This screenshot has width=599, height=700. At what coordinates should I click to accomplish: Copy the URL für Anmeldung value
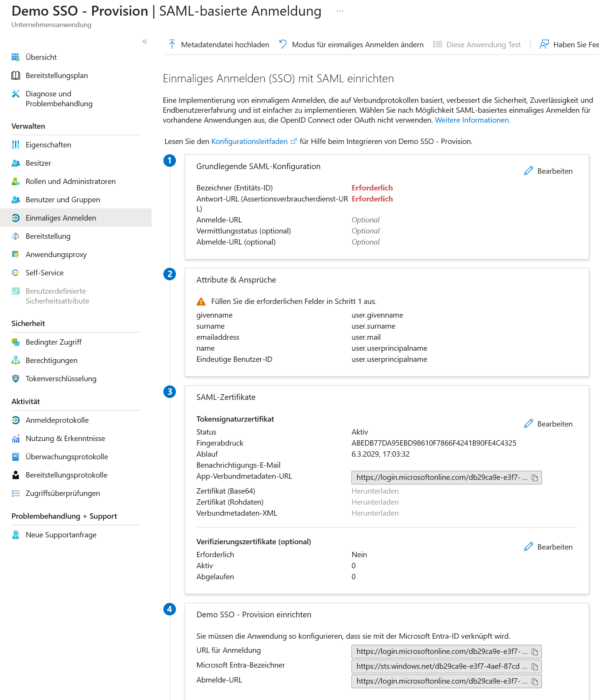tap(535, 652)
